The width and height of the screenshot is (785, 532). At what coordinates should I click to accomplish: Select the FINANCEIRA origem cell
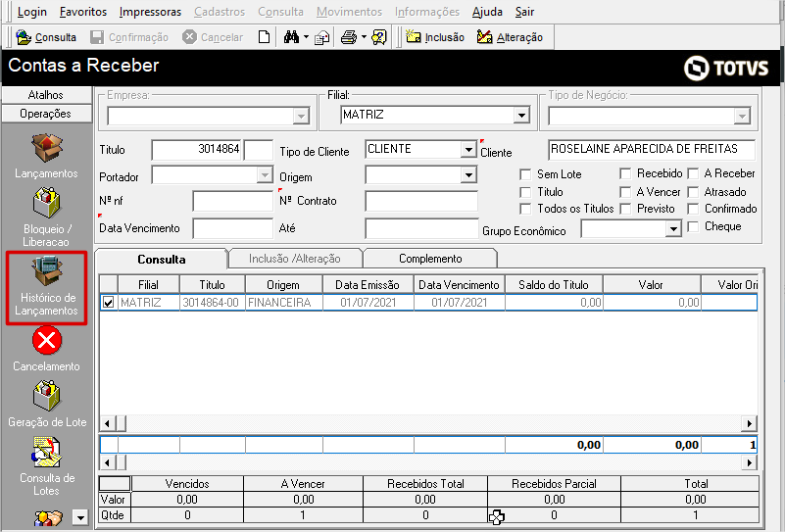pos(283,303)
